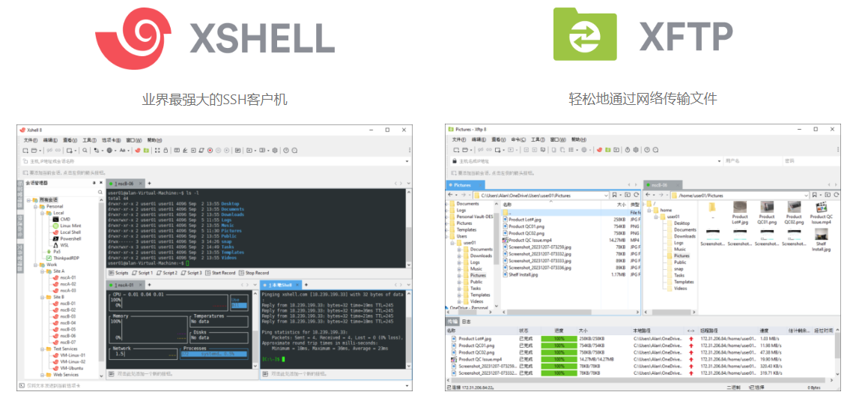This screenshot has width=868, height=401.
Task: Click the Stop Record script button
Action: (x=255, y=273)
